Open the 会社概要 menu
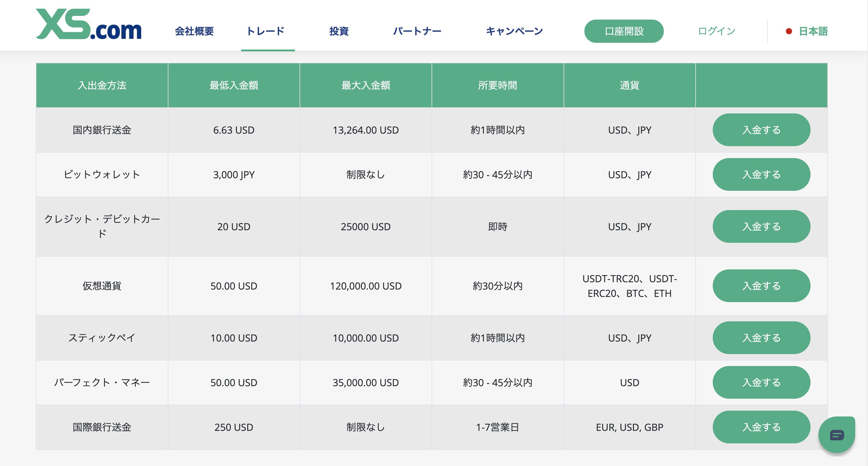 (x=194, y=31)
